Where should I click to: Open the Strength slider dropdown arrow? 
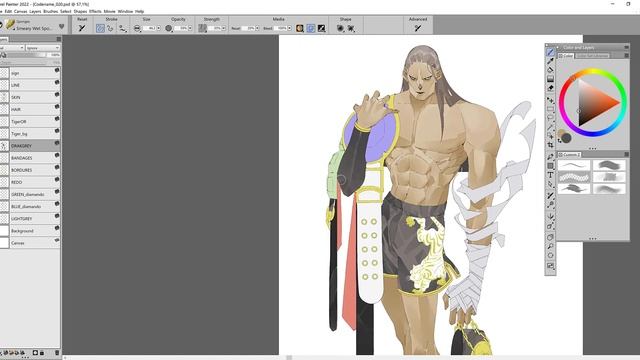pyautogui.click(x=224, y=28)
